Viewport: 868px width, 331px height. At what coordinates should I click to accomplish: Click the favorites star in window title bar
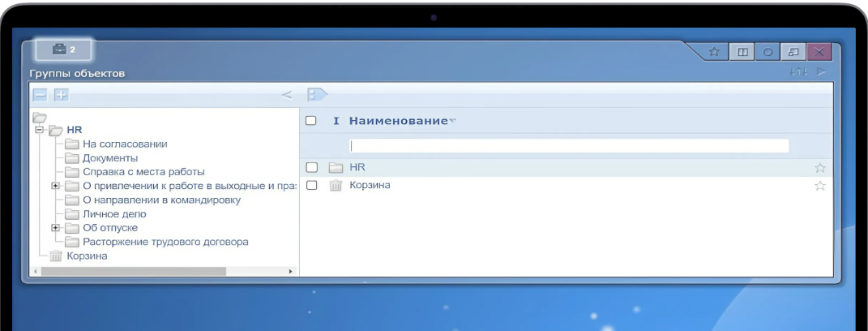pyautogui.click(x=714, y=52)
